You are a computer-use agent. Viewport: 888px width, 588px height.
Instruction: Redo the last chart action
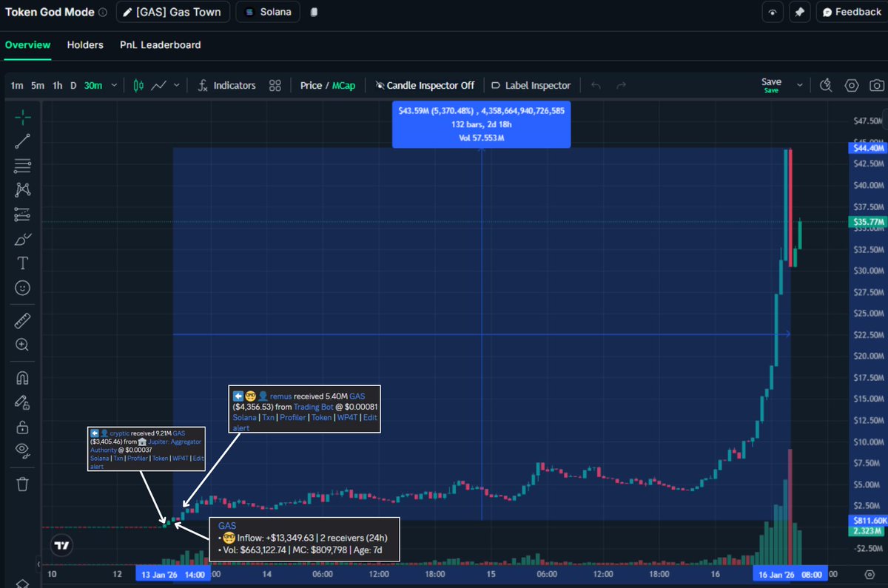[x=621, y=85]
